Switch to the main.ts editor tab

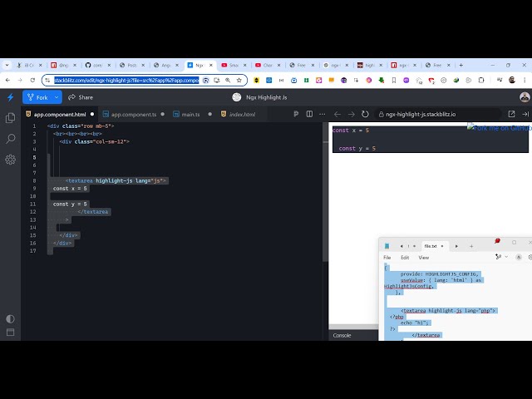190,114
